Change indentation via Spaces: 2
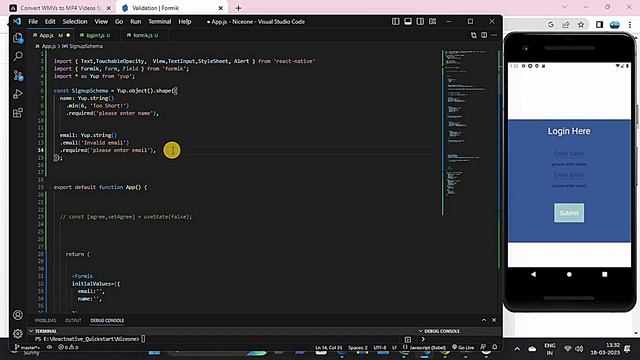This screenshot has width=640, height=360. tap(358, 347)
